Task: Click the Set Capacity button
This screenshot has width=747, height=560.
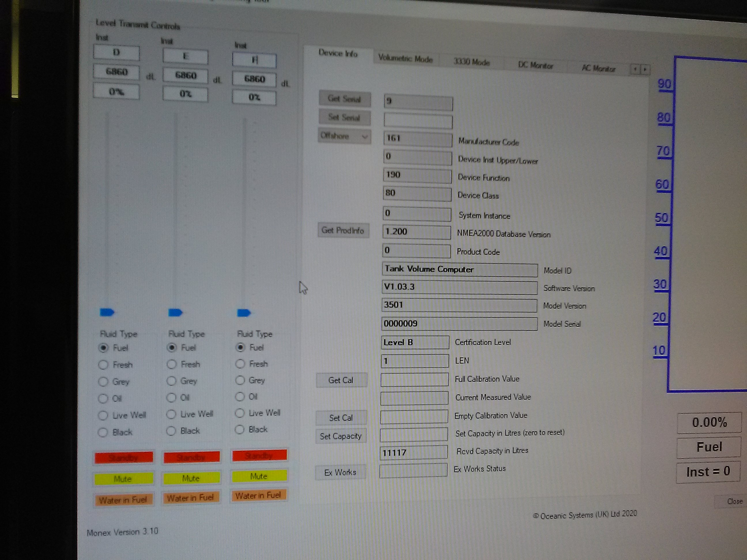Action: click(x=341, y=436)
